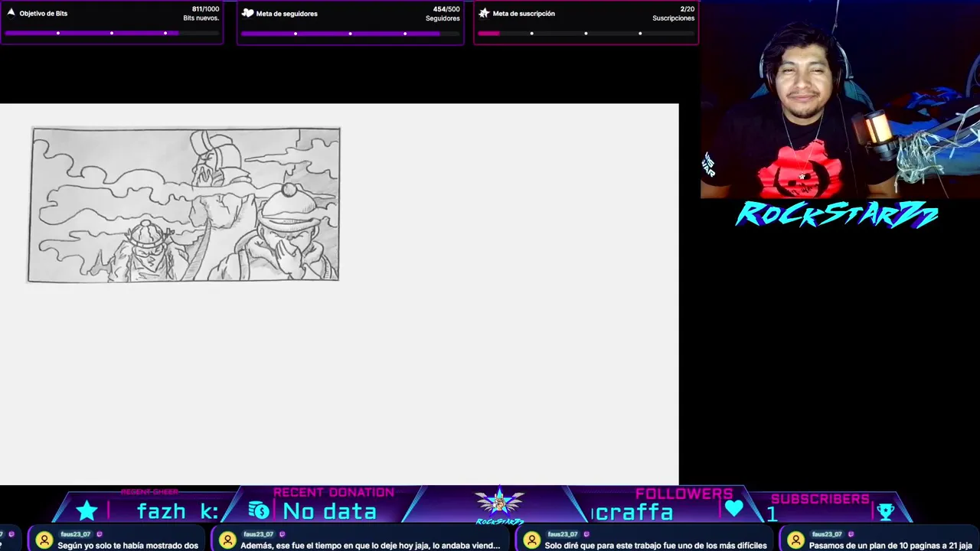Click the message 'Solo diré que para este trabajo...'

[x=655, y=546]
